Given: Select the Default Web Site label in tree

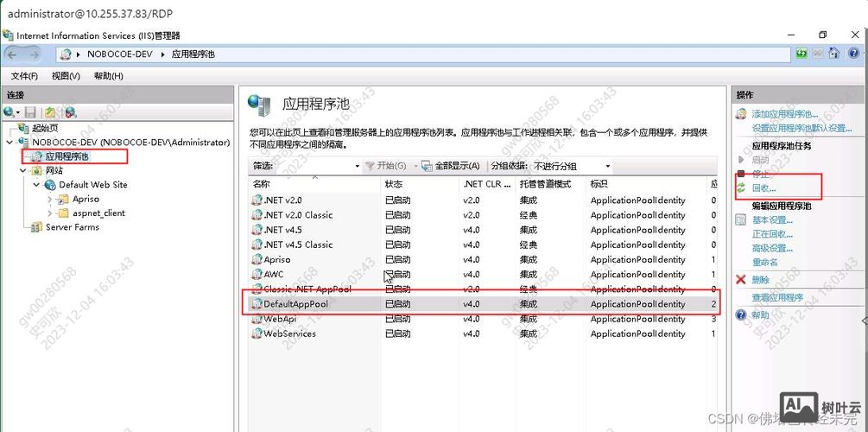Looking at the screenshot, I should click(x=93, y=184).
